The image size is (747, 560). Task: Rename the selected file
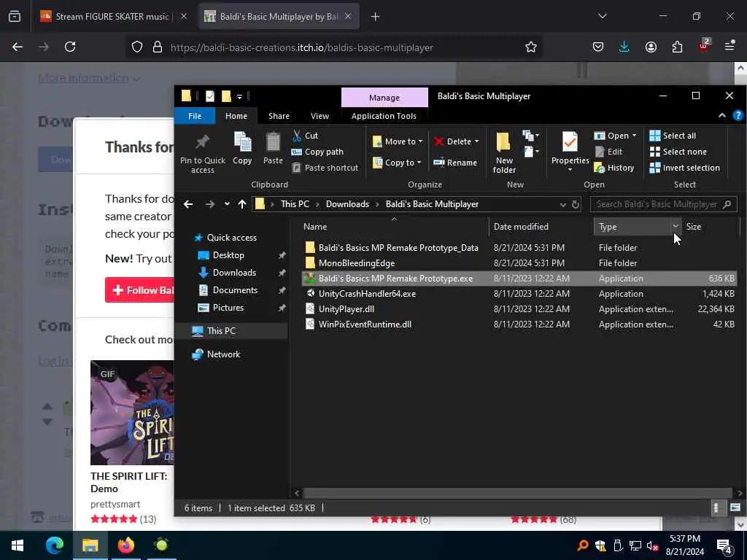point(455,163)
